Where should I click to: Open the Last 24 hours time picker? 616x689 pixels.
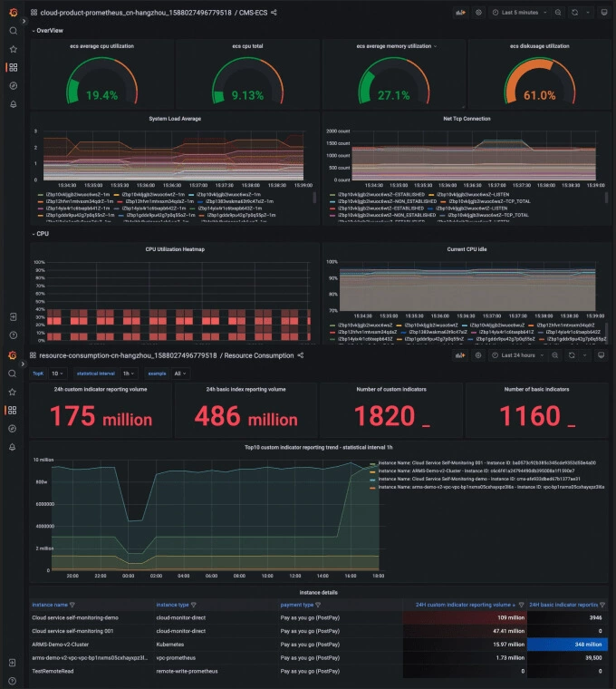(x=517, y=355)
